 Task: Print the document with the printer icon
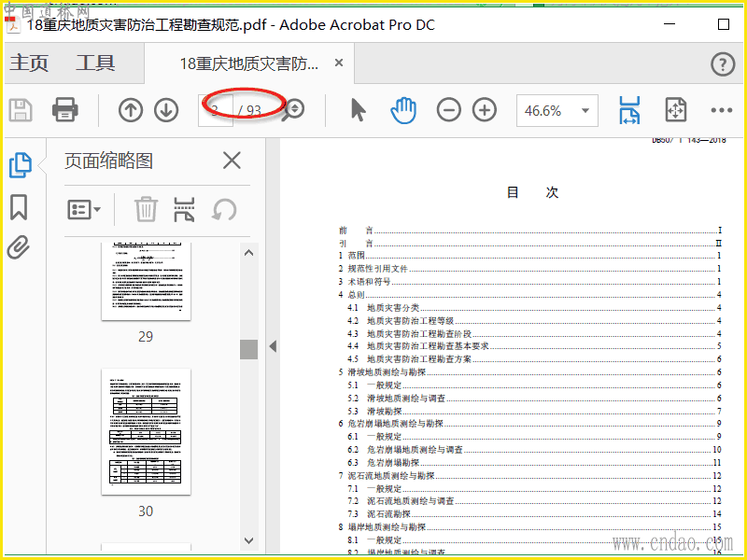pyautogui.click(x=64, y=110)
